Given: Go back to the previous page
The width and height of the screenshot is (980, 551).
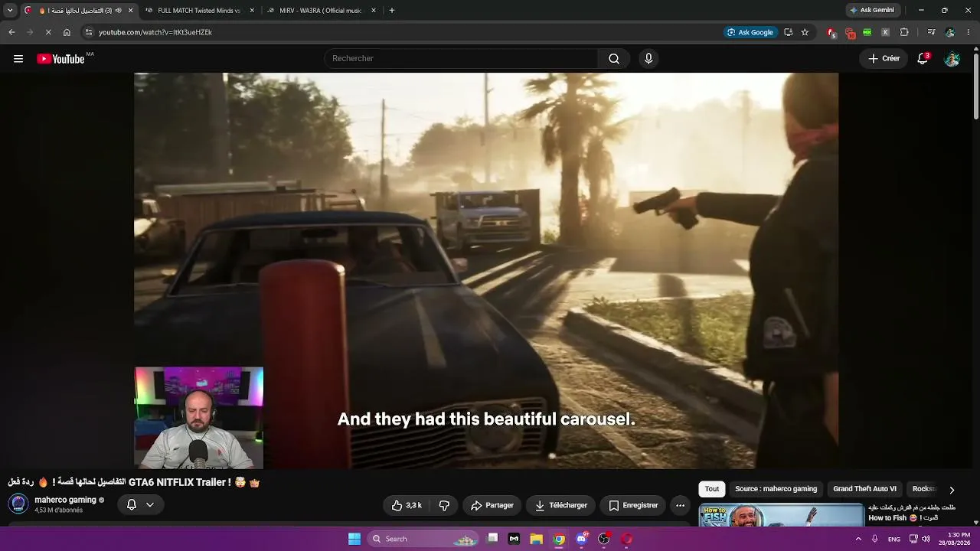Looking at the screenshot, I should pyautogui.click(x=11, y=32).
